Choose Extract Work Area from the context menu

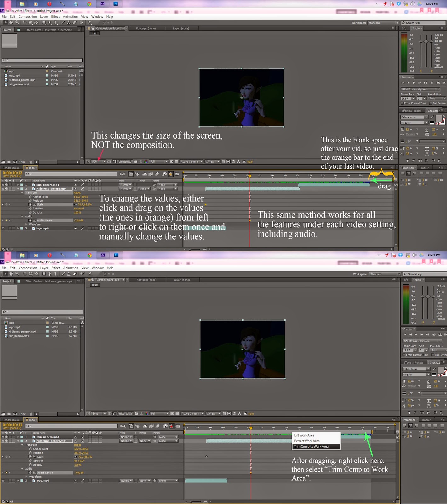coord(316,441)
